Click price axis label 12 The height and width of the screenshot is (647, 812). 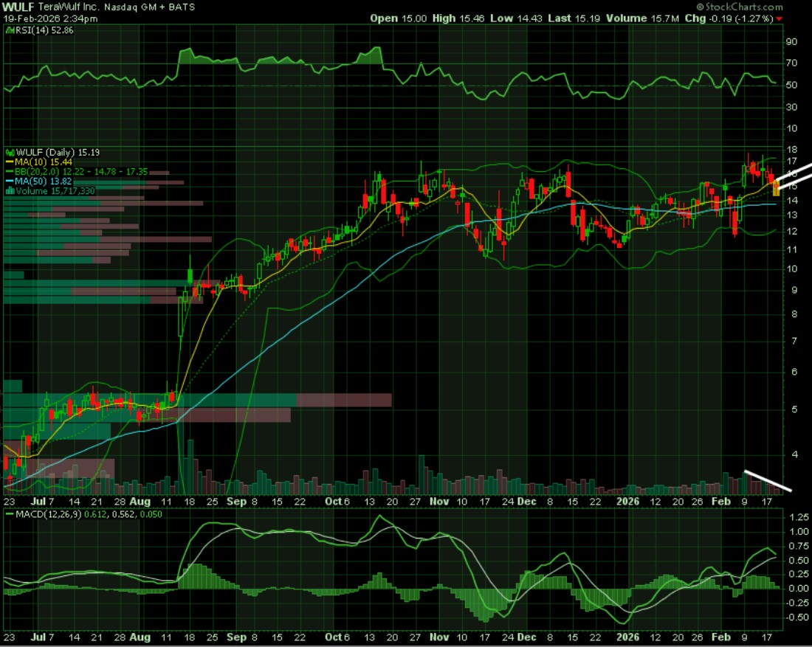[792, 232]
